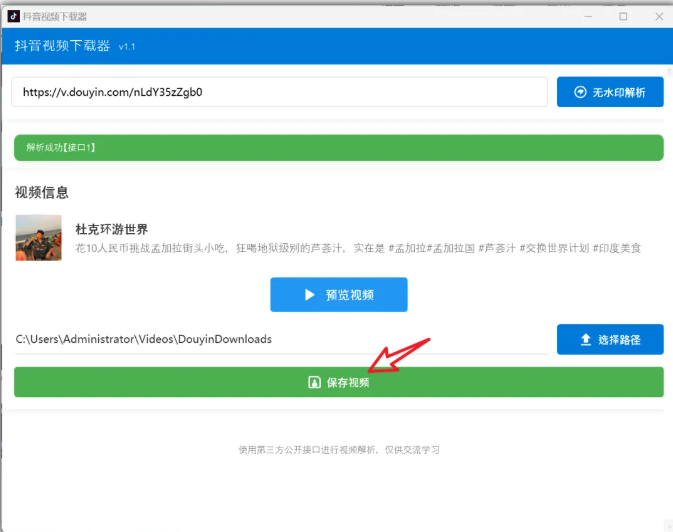Viewport: 673px width, 532px height.
Task: Close the downloader window
Action: [x=659, y=16]
